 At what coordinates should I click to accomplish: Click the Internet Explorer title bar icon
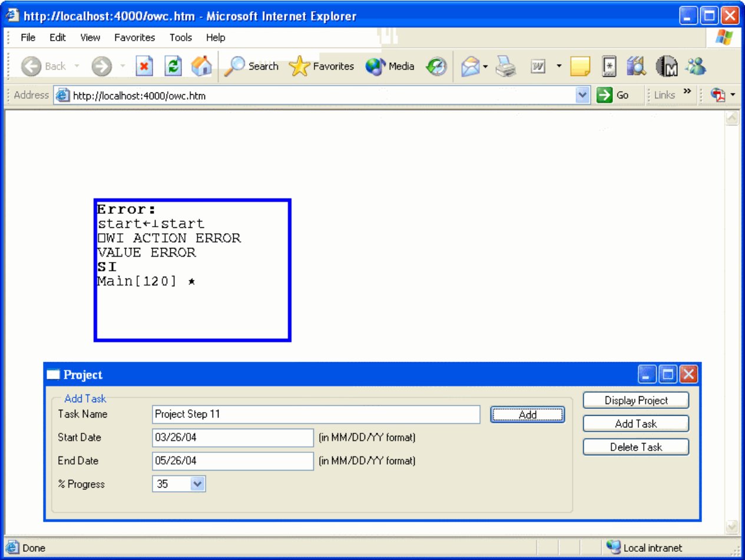[x=12, y=16]
